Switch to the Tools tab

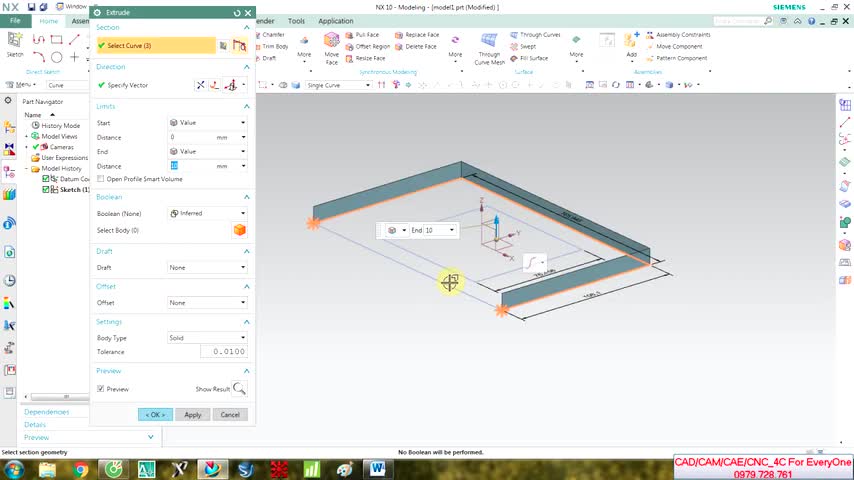tap(296, 21)
